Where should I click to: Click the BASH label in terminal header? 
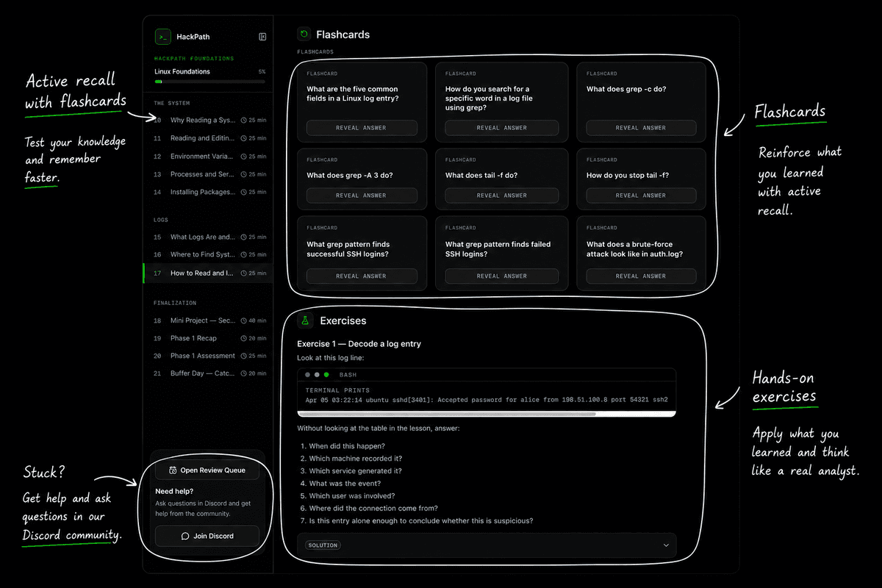click(348, 375)
